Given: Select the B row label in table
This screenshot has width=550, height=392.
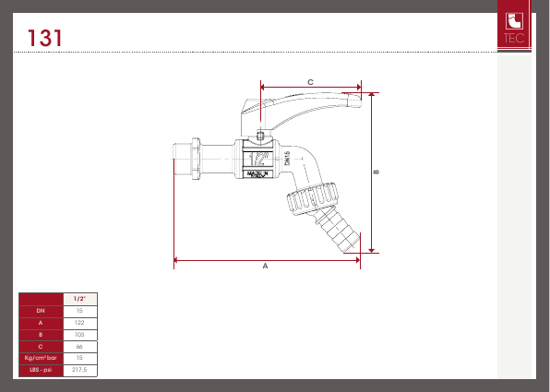Looking at the screenshot, I should click(41, 335).
